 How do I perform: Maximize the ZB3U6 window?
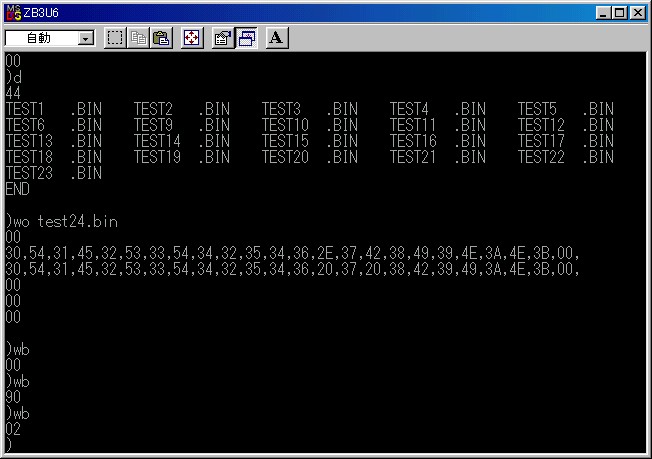619,13
